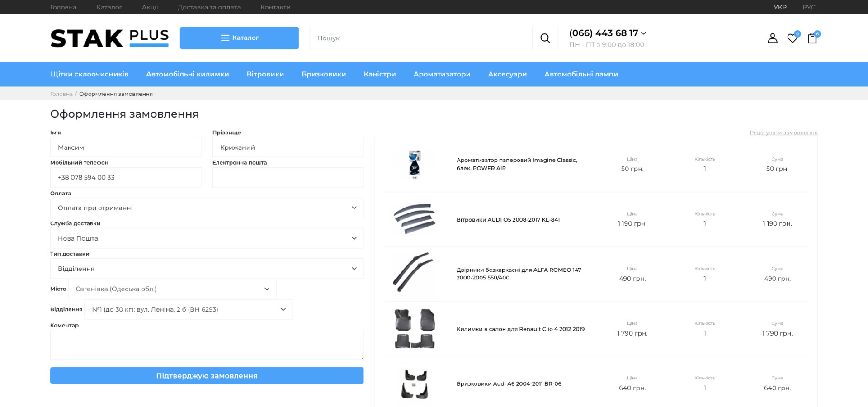Screen dimensions: 868x407
Task: Click the Renault Clio floor mats thumbnail
Action: [415, 329]
